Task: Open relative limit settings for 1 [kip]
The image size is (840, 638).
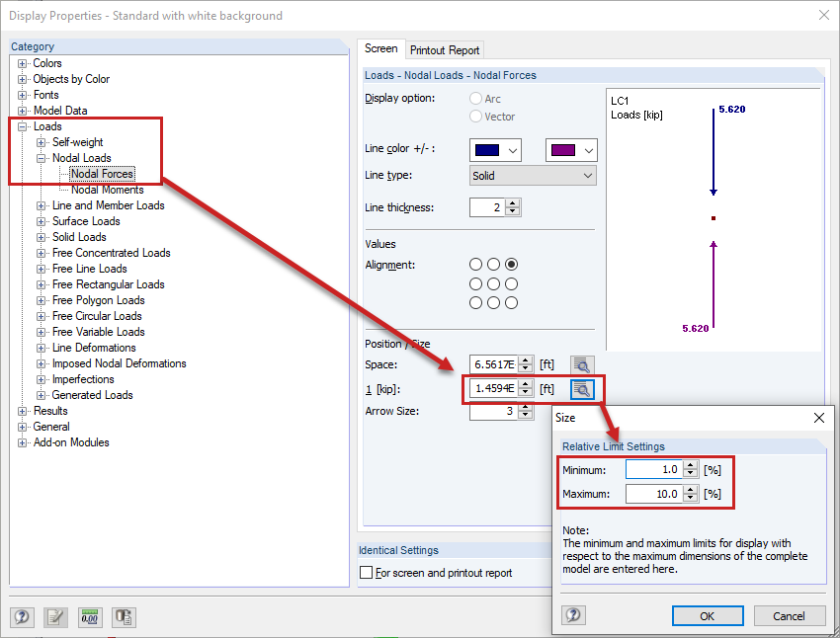Action: 583,389
